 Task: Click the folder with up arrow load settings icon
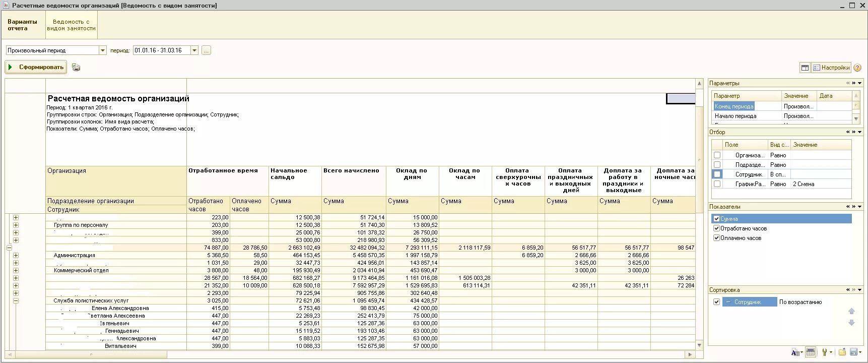(x=842, y=351)
